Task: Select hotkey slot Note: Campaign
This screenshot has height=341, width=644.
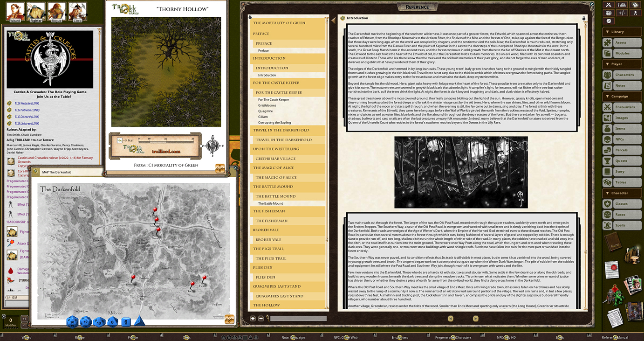Action: 293,337
